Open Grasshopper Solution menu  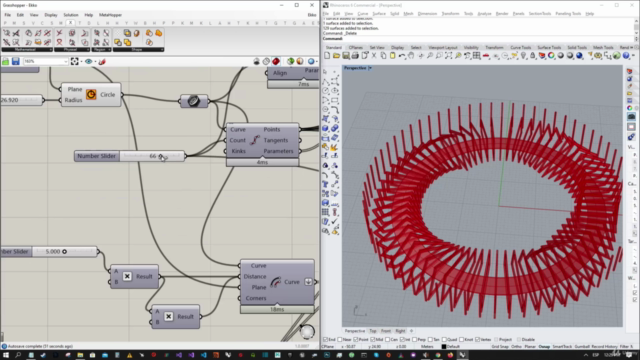(71, 15)
